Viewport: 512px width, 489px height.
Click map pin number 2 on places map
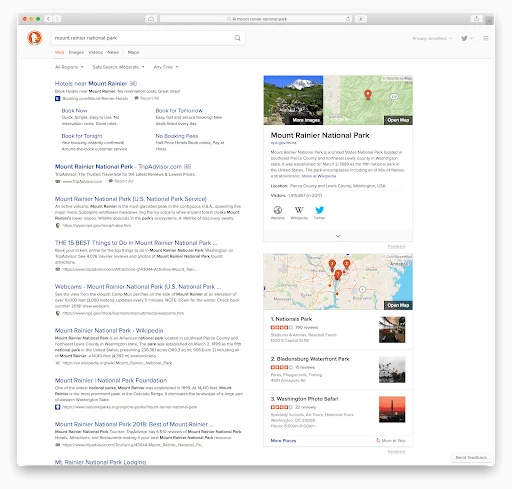pyautogui.click(x=347, y=264)
